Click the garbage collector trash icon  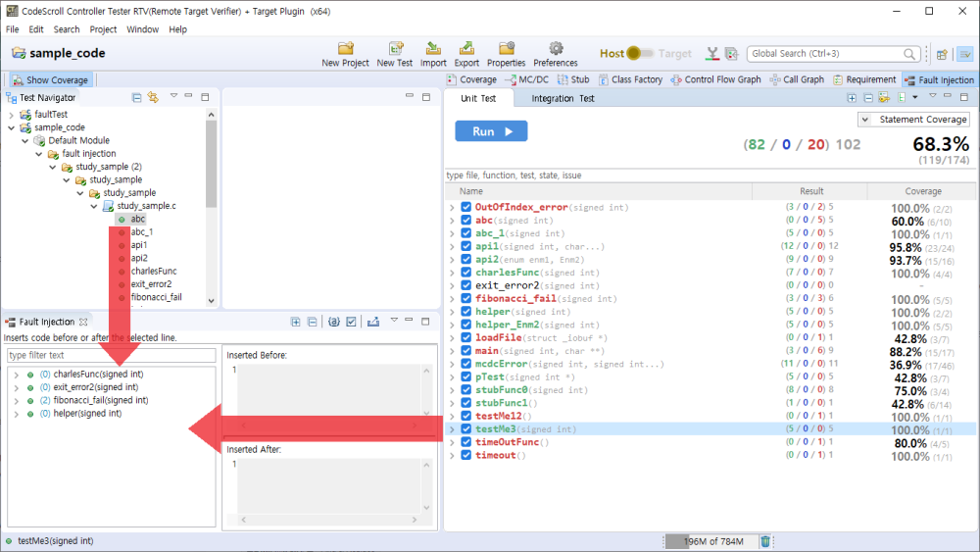(x=765, y=541)
